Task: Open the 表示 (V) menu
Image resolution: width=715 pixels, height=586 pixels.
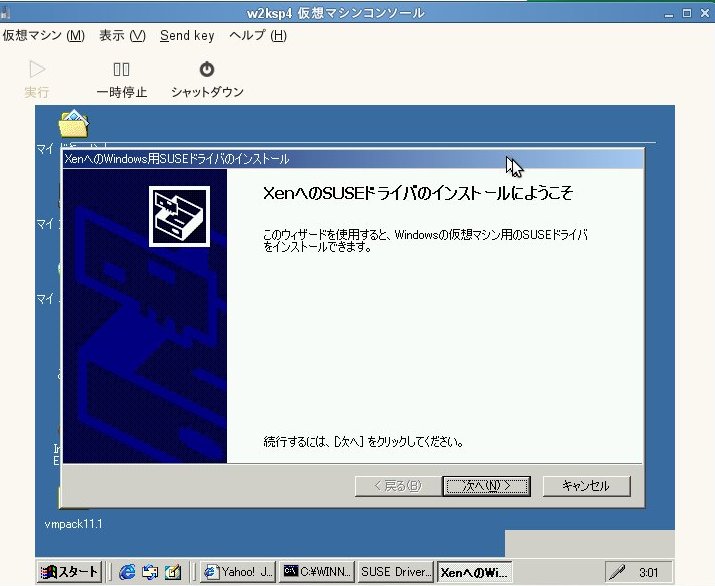Action: [x=122, y=36]
